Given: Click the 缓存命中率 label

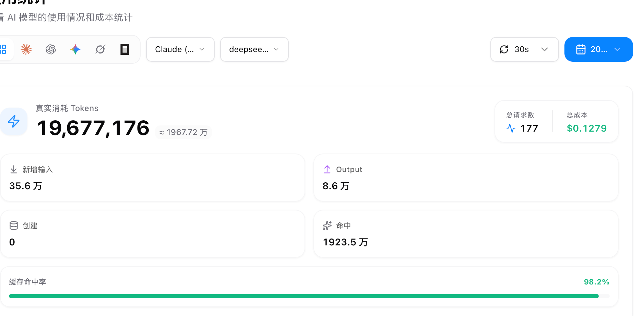Looking at the screenshot, I should click(x=27, y=282).
